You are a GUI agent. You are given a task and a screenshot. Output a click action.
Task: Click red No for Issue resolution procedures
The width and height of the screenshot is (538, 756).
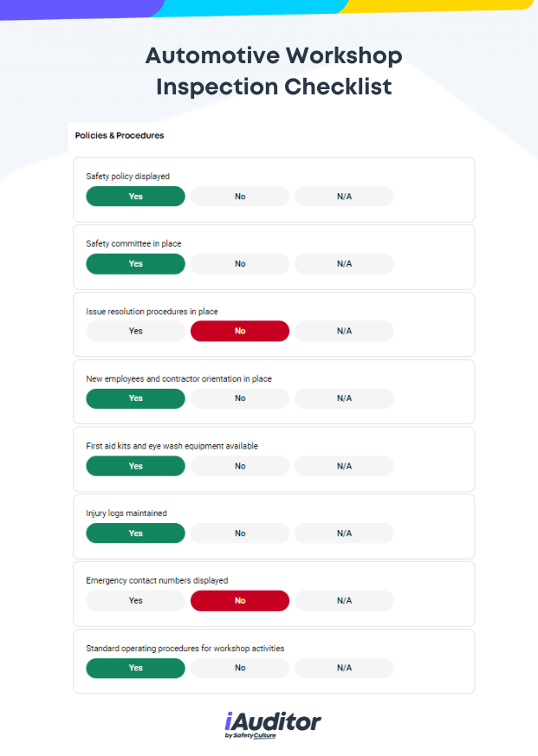[x=240, y=331]
